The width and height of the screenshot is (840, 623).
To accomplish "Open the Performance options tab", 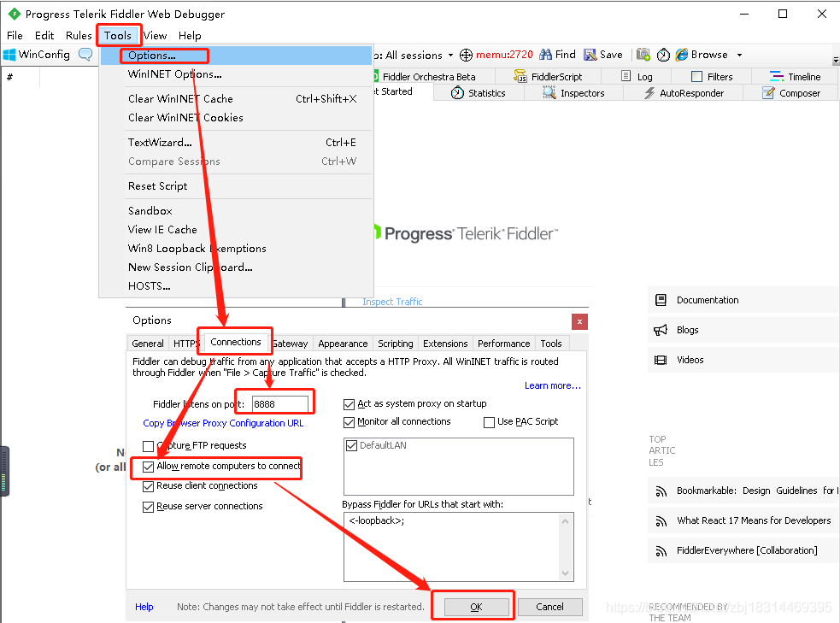I will 503,344.
